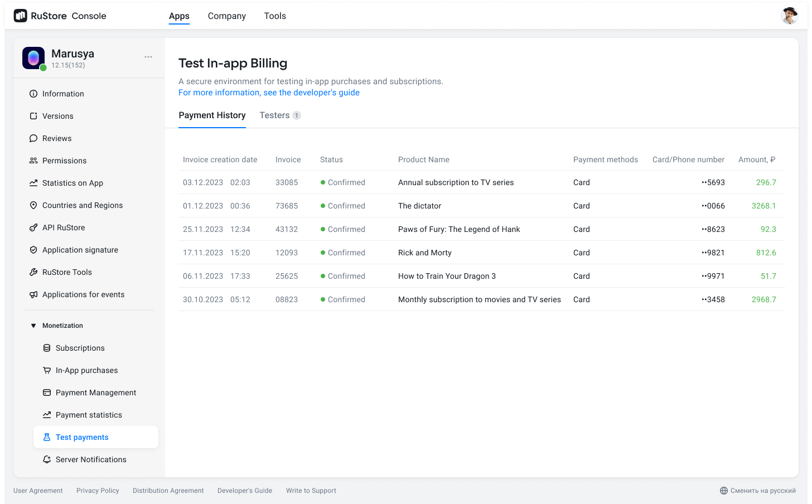This screenshot has height=504, width=812.
Task: Click the RuStore Console logo icon
Action: (21, 16)
